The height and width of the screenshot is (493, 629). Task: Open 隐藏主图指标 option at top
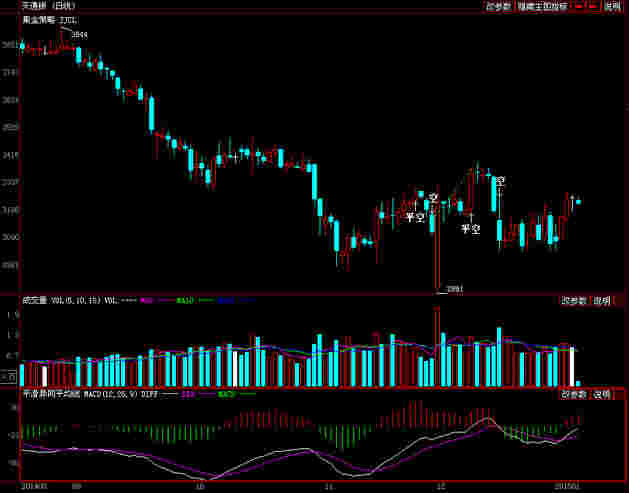542,6
